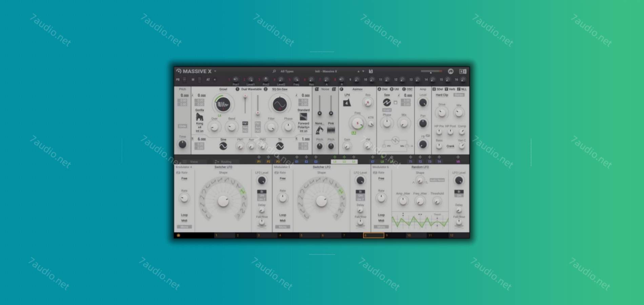This screenshot has width=644, height=305.
Task: Select the Z NLL stereo effect tab
Action: pos(462,89)
